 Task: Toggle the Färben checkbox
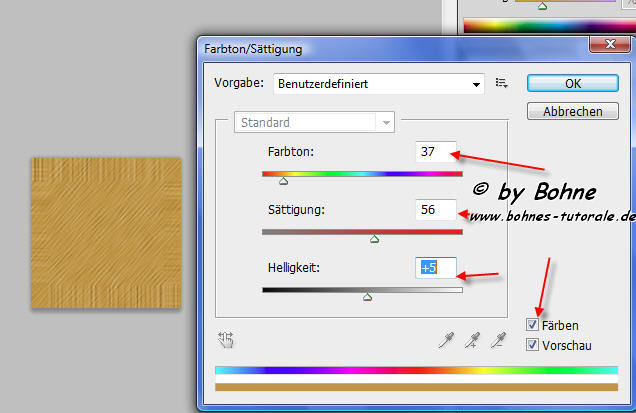click(533, 325)
